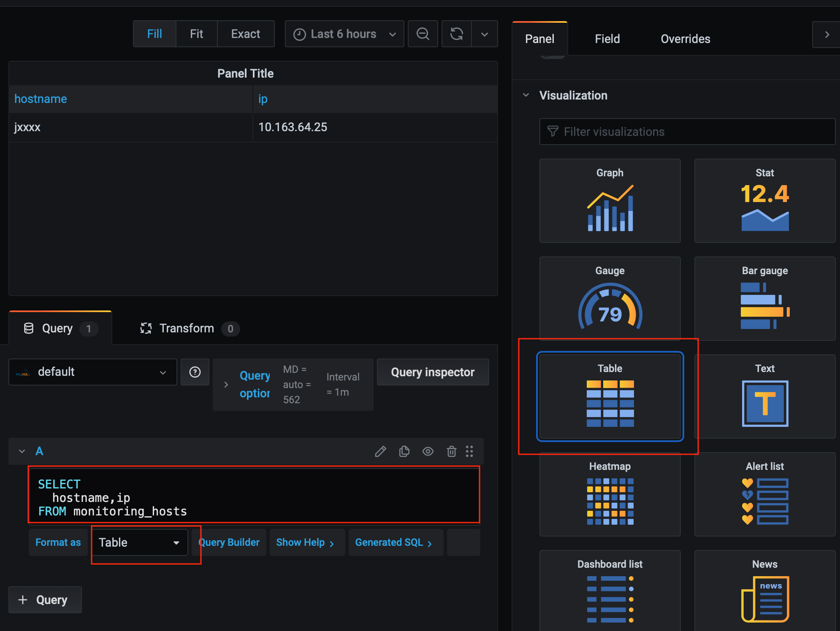
Task: Click the add Query button
Action: click(45, 600)
